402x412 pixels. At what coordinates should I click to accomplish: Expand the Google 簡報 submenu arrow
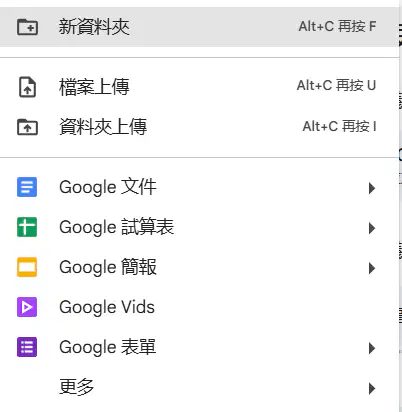(x=372, y=268)
